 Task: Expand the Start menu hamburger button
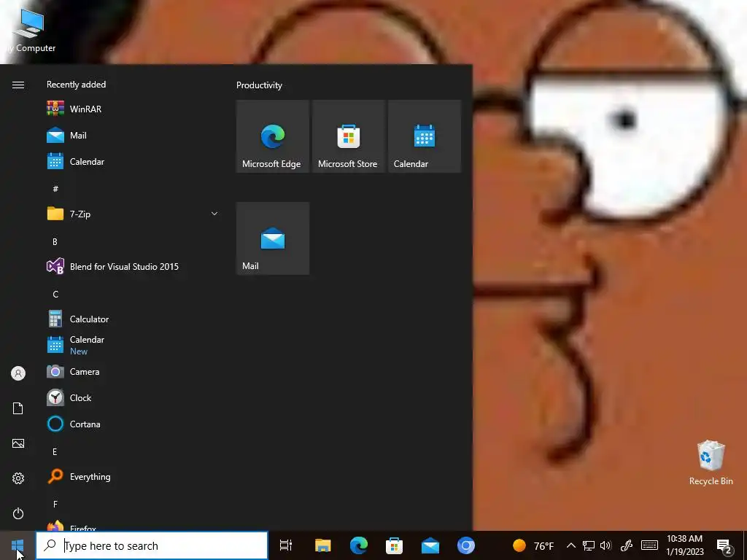pyautogui.click(x=18, y=85)
